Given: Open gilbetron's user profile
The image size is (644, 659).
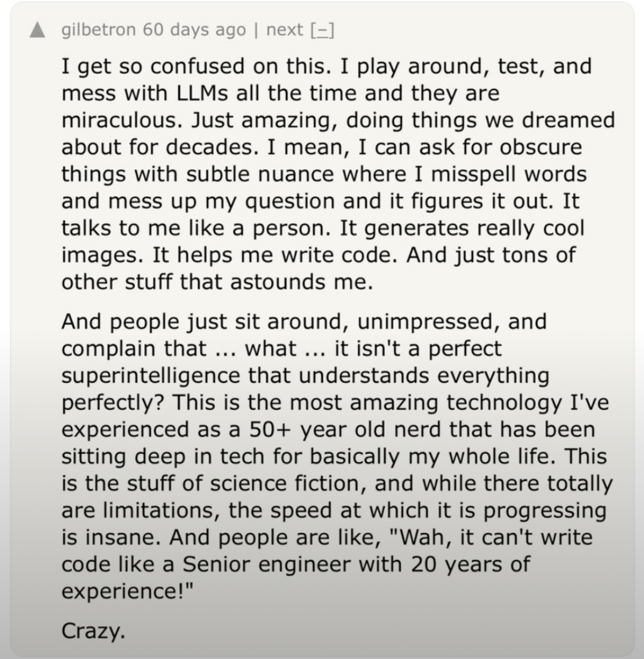Looking at the screenshot, I should 98,29.
